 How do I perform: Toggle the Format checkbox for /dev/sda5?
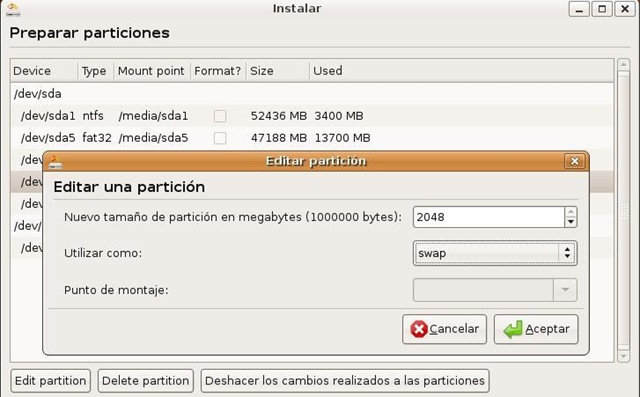(x=220, y=138)
